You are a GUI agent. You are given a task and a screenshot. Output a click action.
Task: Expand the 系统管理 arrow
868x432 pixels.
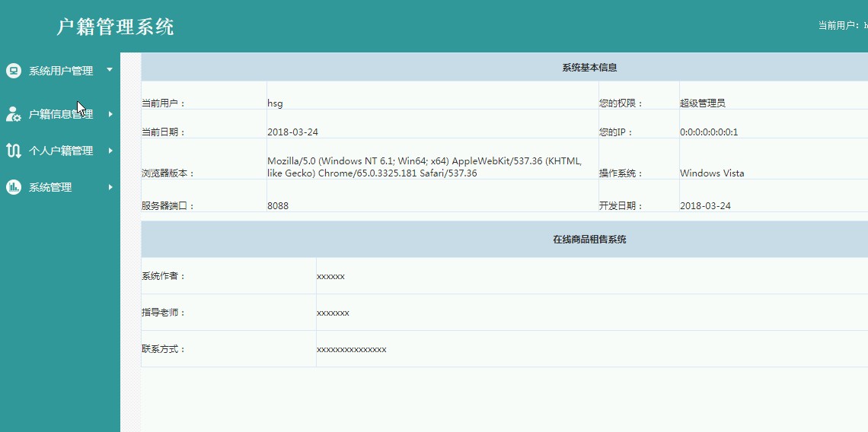coord(110,187)
